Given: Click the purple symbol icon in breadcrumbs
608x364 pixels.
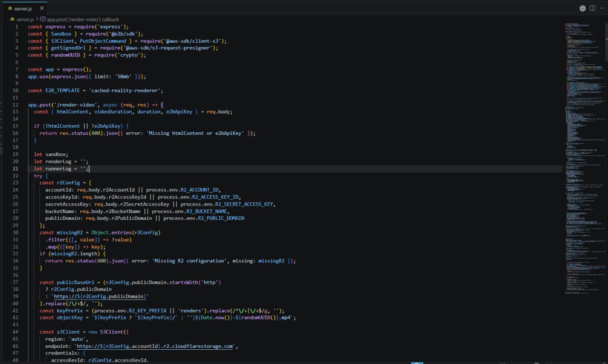Looking at the screenshot, I should (x=43, y=19).
